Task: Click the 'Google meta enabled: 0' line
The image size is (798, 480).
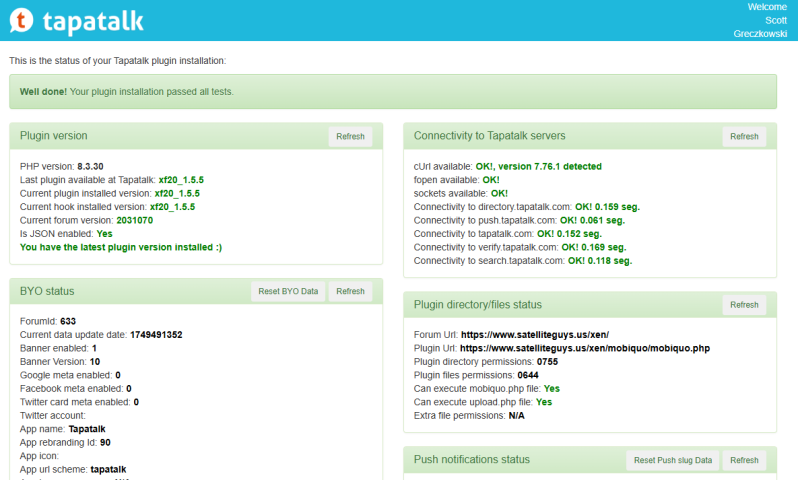Action: point(70,375)
